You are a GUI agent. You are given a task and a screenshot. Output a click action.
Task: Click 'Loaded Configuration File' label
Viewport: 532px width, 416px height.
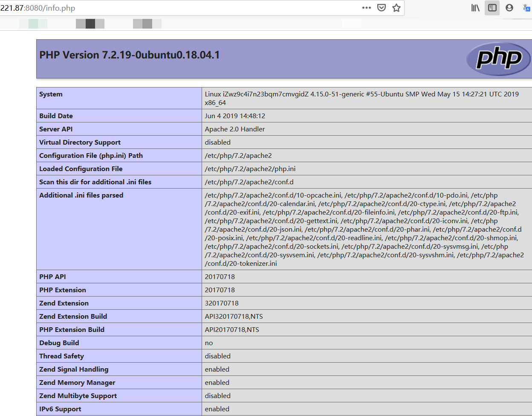tap(81, 169)
